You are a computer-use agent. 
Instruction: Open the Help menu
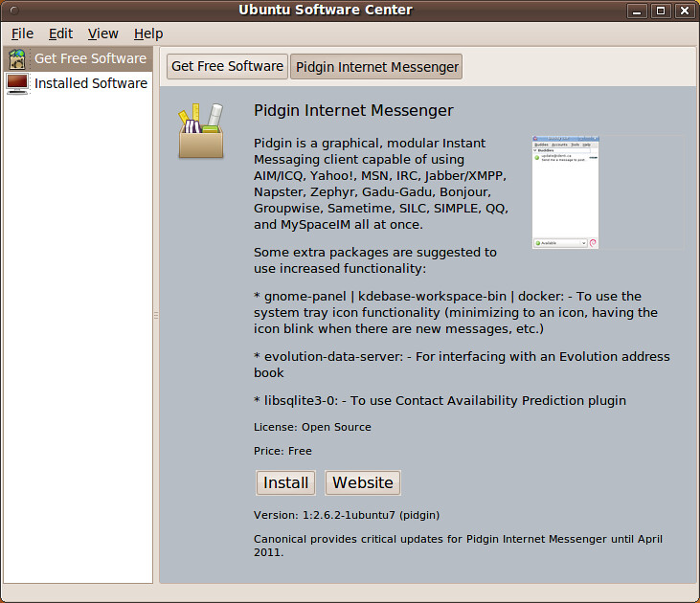tap(148, 33)
